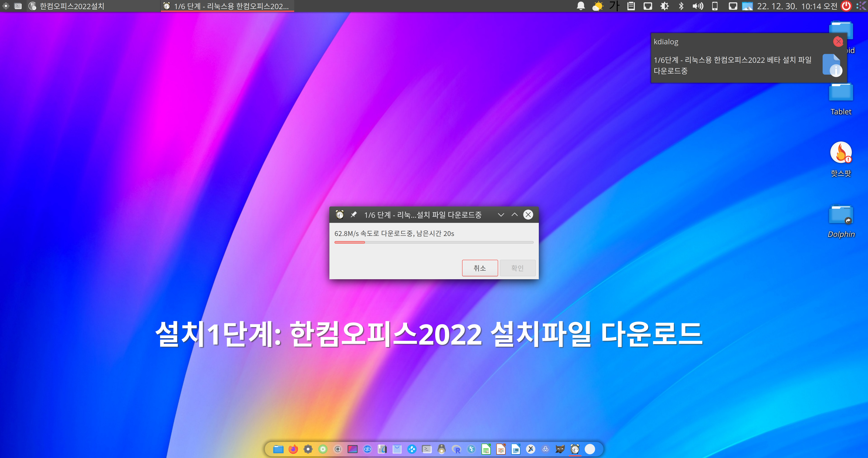Viewport: 868px width, 458px height.
Task: Open the KDE menu icon at panel's right end
Action: click(862, 6)
